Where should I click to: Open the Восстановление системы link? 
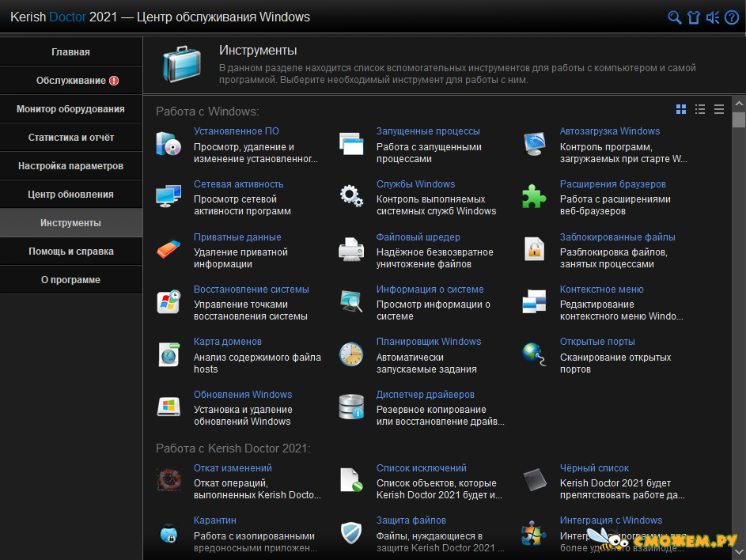tap(252, 289)
